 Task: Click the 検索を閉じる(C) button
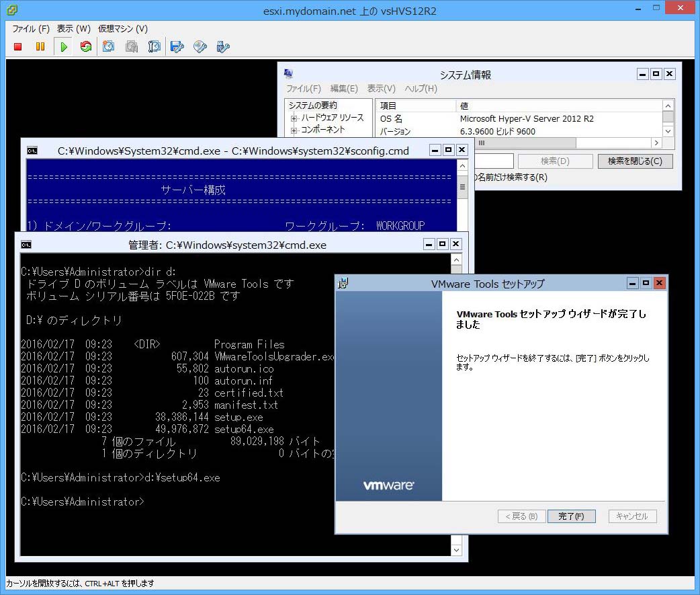636,161
